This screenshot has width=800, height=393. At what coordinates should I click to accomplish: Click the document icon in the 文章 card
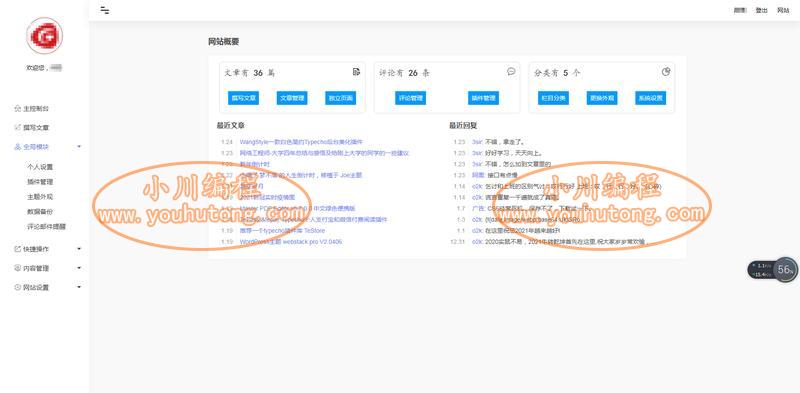pos(356,72)
